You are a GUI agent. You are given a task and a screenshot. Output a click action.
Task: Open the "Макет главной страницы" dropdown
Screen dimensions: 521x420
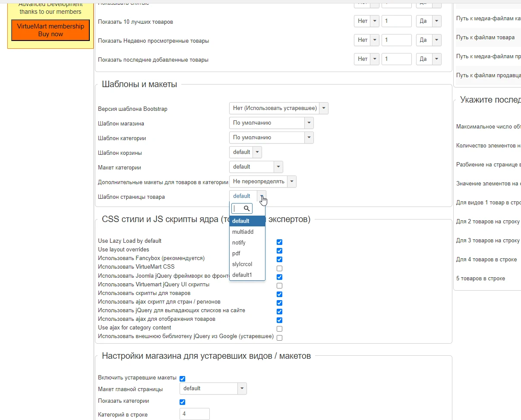coord(241,388)
